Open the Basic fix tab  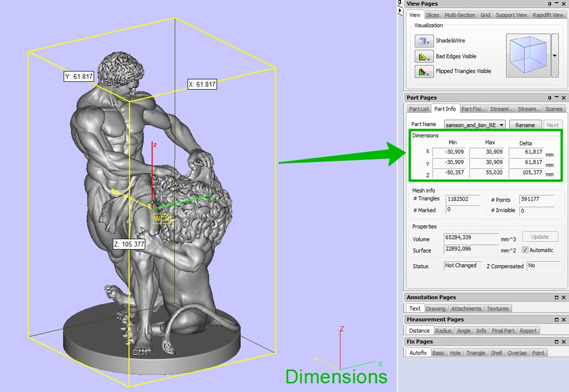(x=438, y=353)
